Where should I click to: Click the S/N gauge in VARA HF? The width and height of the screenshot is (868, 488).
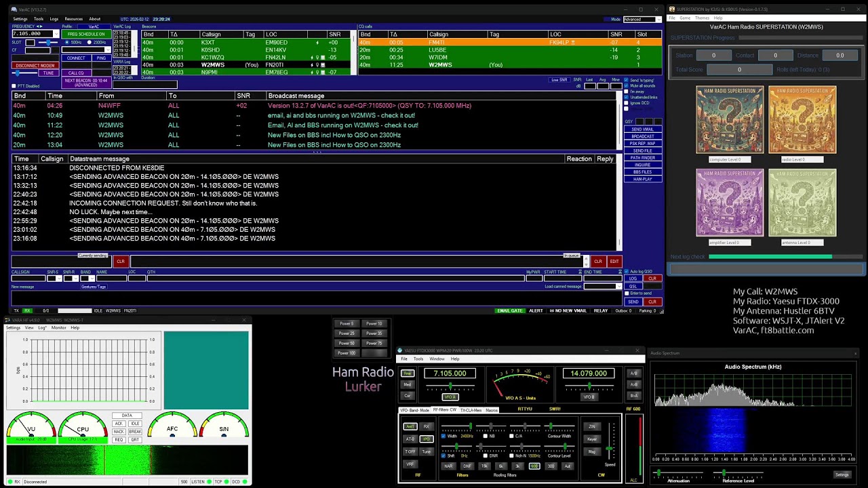(x=224, y=426)
